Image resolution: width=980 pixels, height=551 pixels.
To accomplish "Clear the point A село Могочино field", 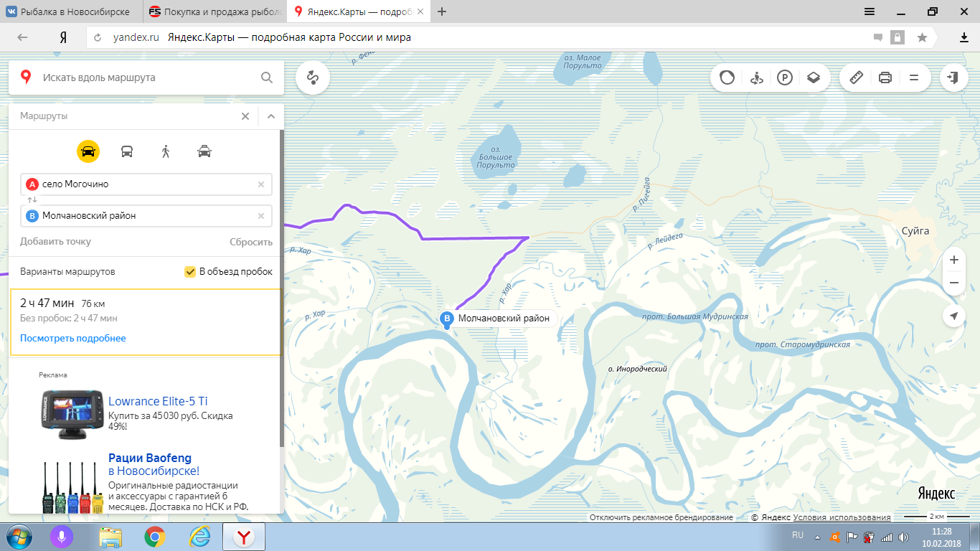I will coord(261,184).
